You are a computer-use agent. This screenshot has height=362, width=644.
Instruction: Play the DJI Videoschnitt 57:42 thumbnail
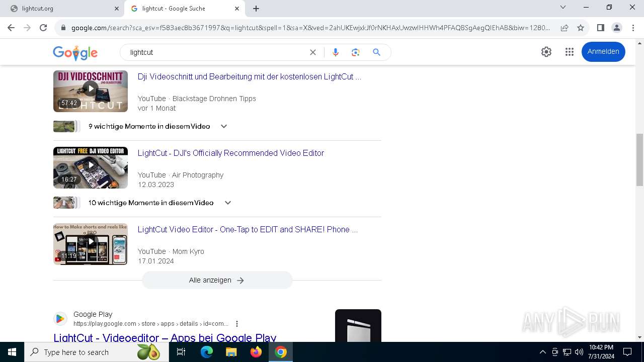tap(91, 91)
